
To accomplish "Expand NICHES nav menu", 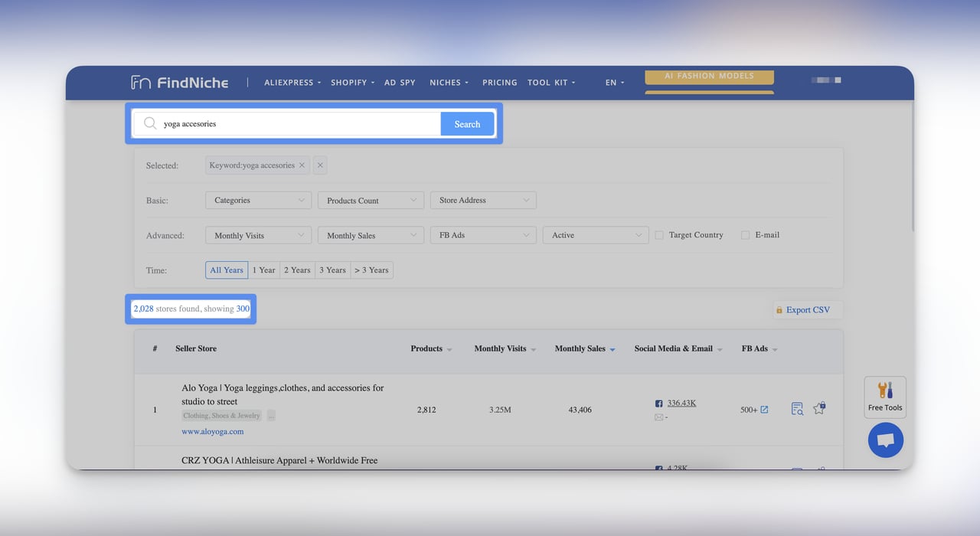I will coord(449,82).
